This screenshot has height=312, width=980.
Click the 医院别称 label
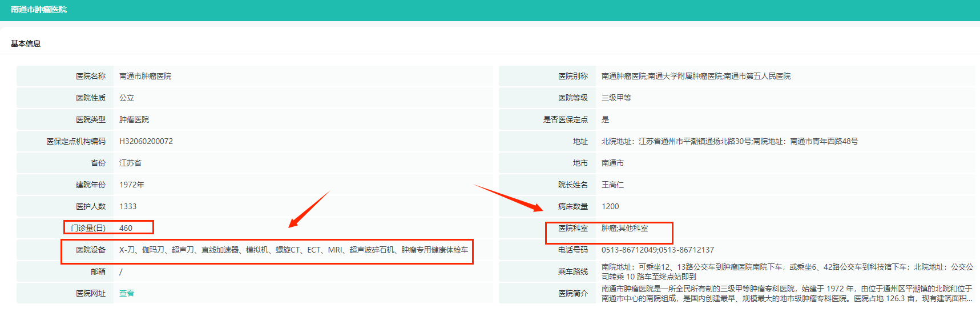coord(573,76)
